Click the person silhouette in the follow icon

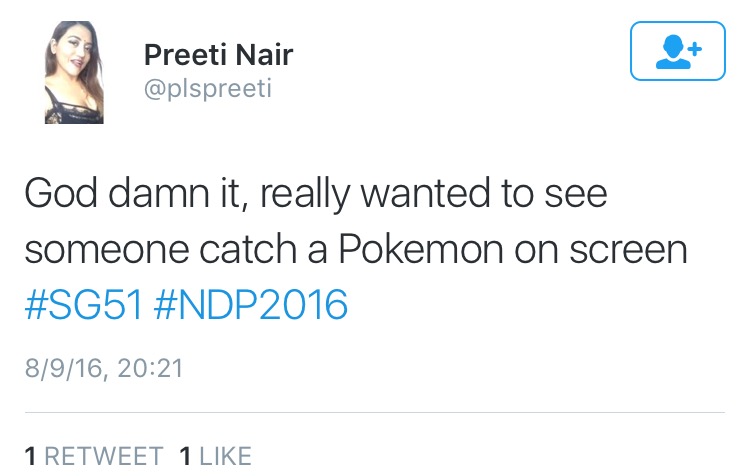click(x=671, y=52)
